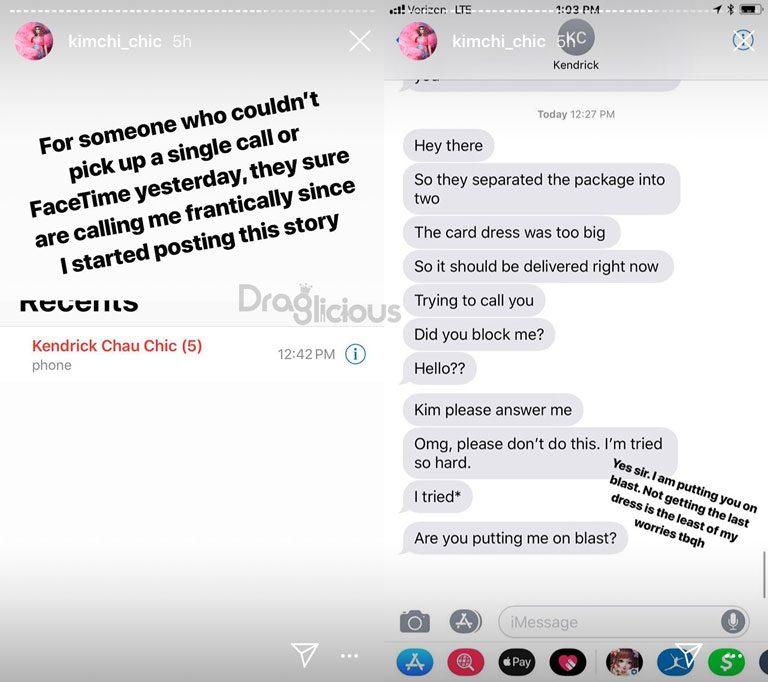Viewport: 768px width, 682px height.
Task: Tap the iMessage camera icon
Action: [414, 622]
